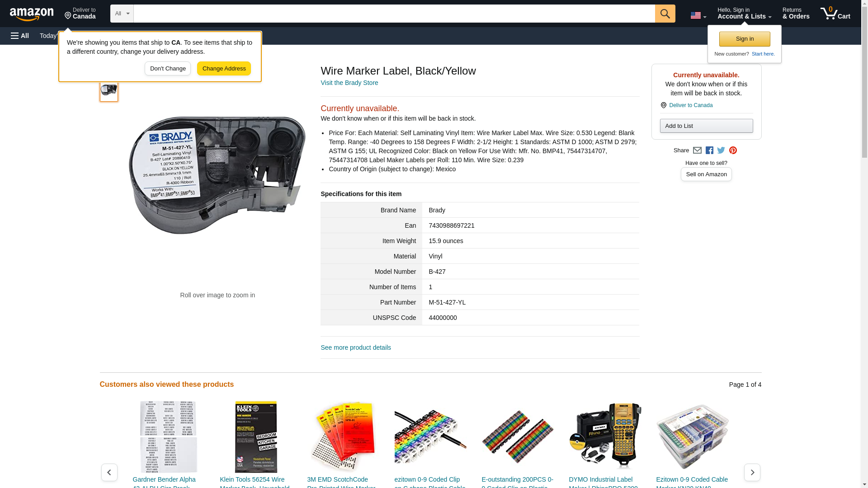The image size is (868, 488).
Task: Open Returns & Orders
Action: pyautogui.click(x=796, y=14)
